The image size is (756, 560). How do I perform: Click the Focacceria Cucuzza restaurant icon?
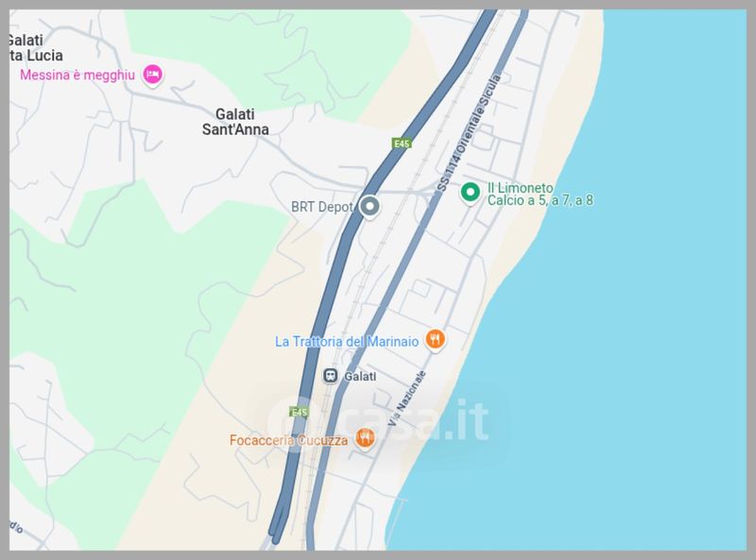[x=365, y=438]
